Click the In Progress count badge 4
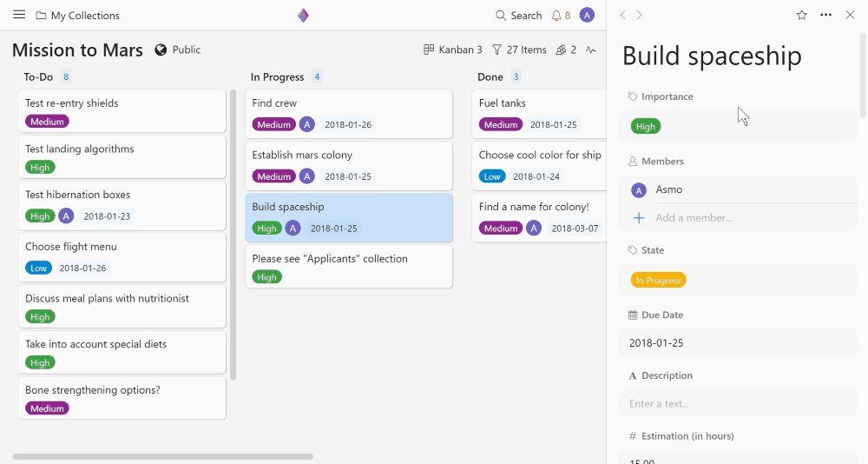868x464 pixels. pos(317,77)
